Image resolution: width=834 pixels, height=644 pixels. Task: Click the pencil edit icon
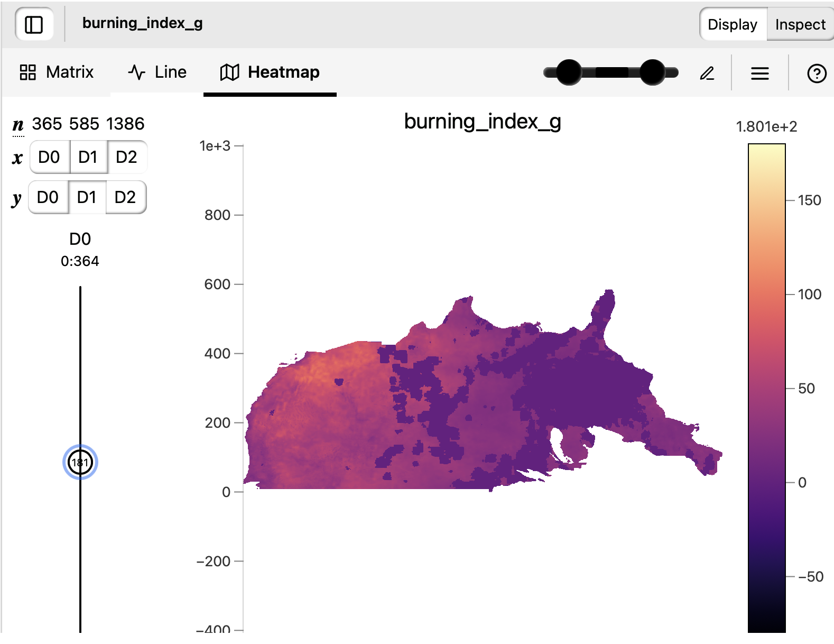coord(707,73)
